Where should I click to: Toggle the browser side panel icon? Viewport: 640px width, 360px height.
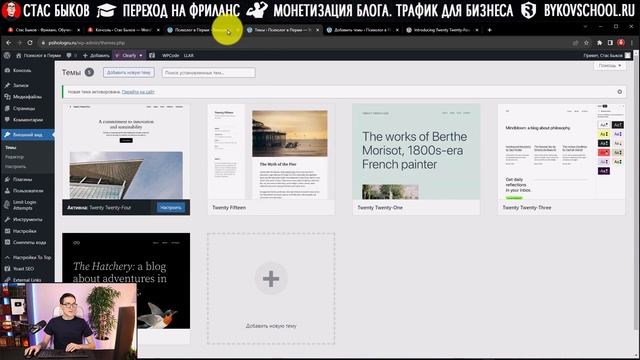(x=610, y=42)
